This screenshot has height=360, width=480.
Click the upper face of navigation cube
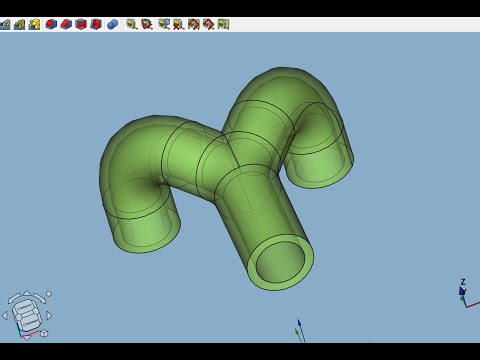pos(25,308)
